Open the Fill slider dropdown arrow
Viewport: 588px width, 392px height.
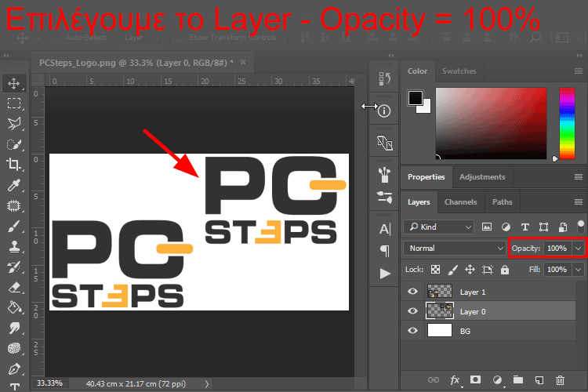pyautogui.click(x=579, y=270)
